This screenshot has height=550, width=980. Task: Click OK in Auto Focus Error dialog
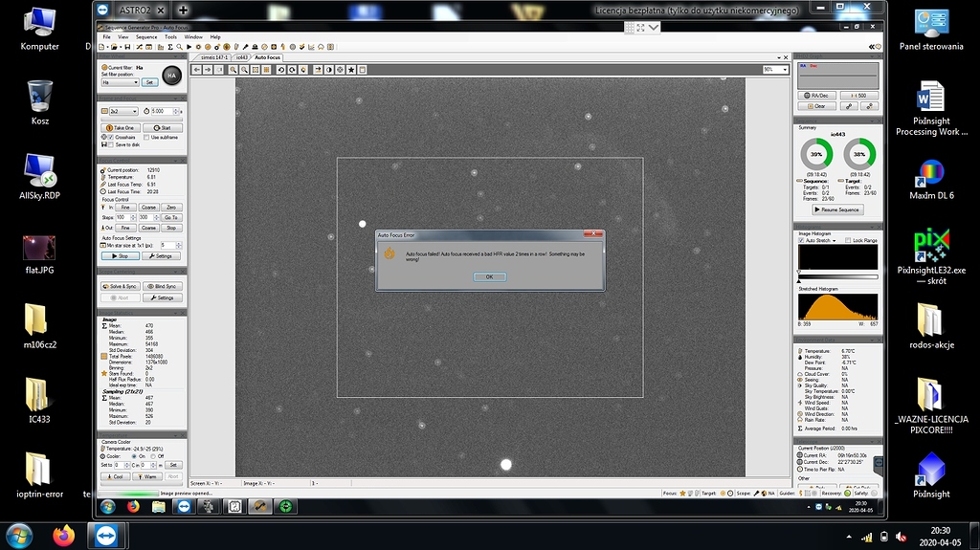[x=489, y=276]
